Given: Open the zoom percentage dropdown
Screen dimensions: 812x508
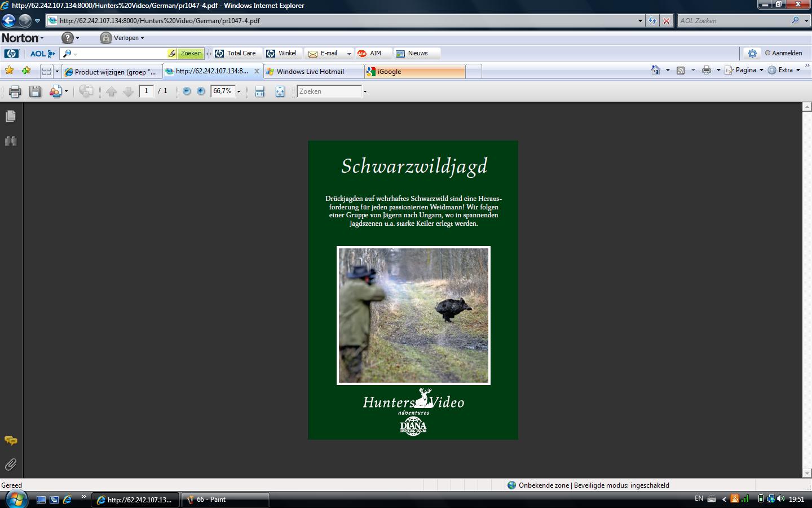Looking at the screenshot, I should click(x=239, y=91).
